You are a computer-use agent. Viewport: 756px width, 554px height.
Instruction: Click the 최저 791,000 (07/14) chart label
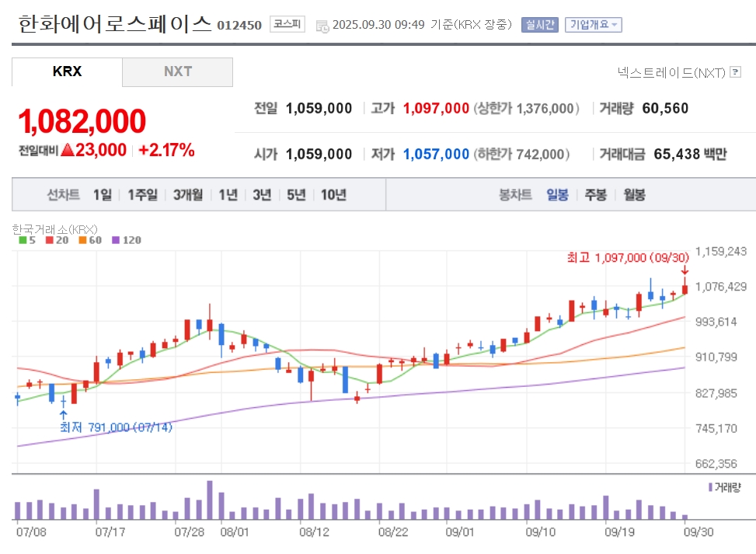(116, 427)
